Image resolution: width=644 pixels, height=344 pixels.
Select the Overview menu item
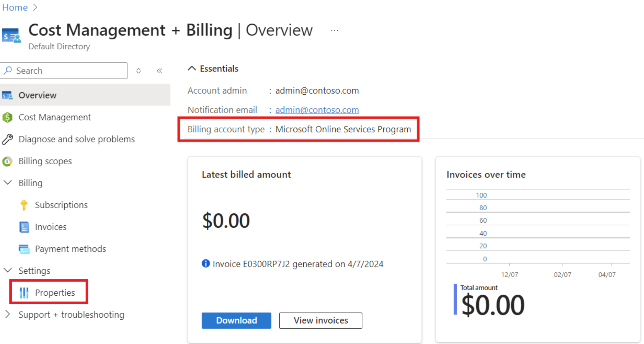(x=38, y=95)
